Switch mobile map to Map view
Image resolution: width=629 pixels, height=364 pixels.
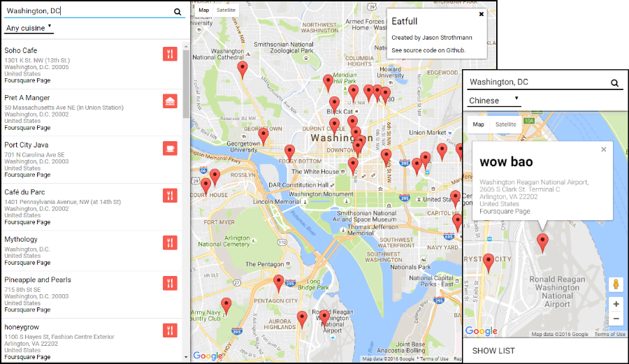tap(478, 124)
